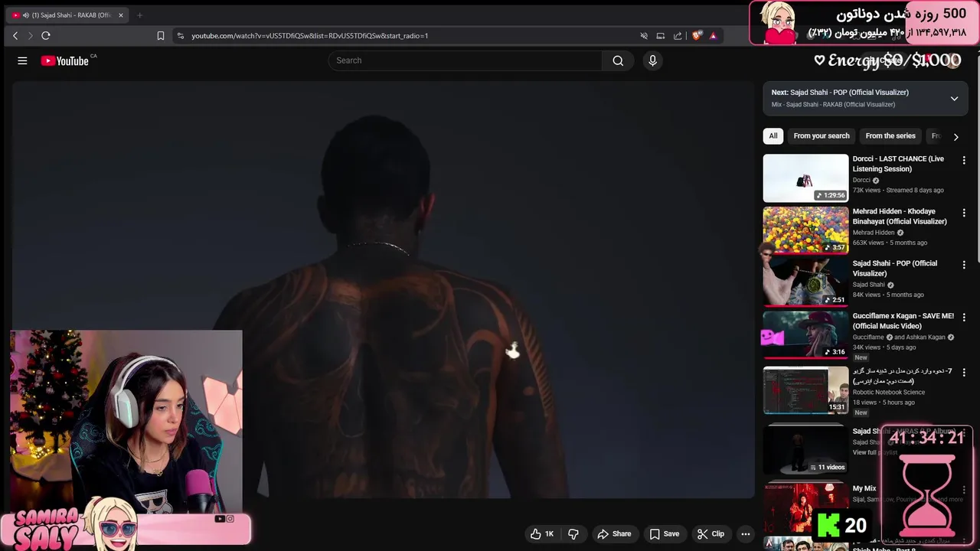Click into the YouTube search field
This screenshot has height=551, width=980.
click(x=465, y=60)
